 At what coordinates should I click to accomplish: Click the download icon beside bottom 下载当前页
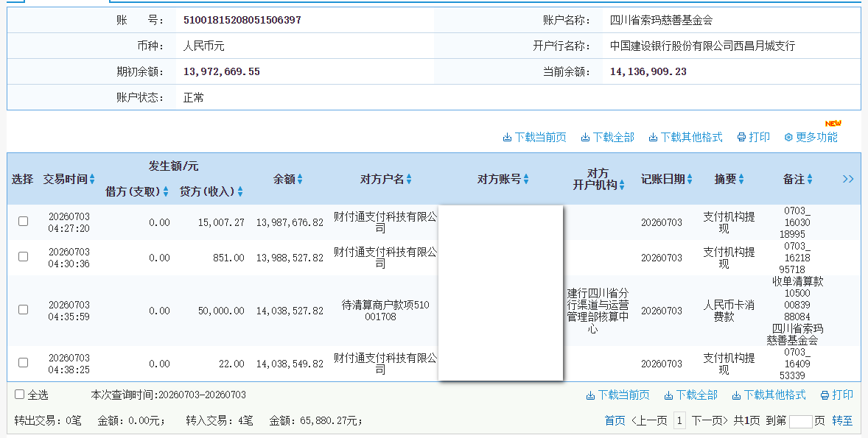[591, 395]
